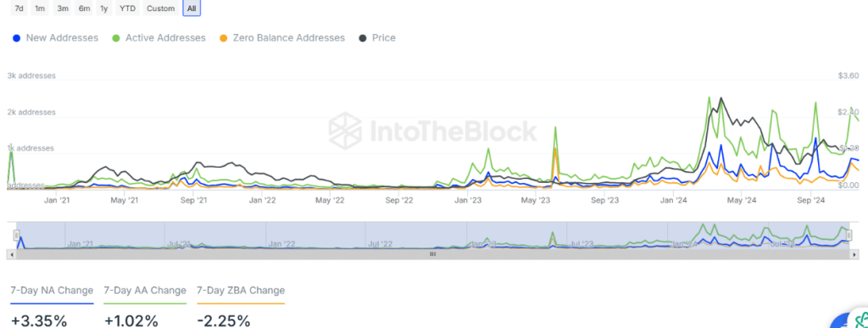The height and width of the screenshot is (328, 868).
Task: Choose the 3m time range
Action: point(63,8)
